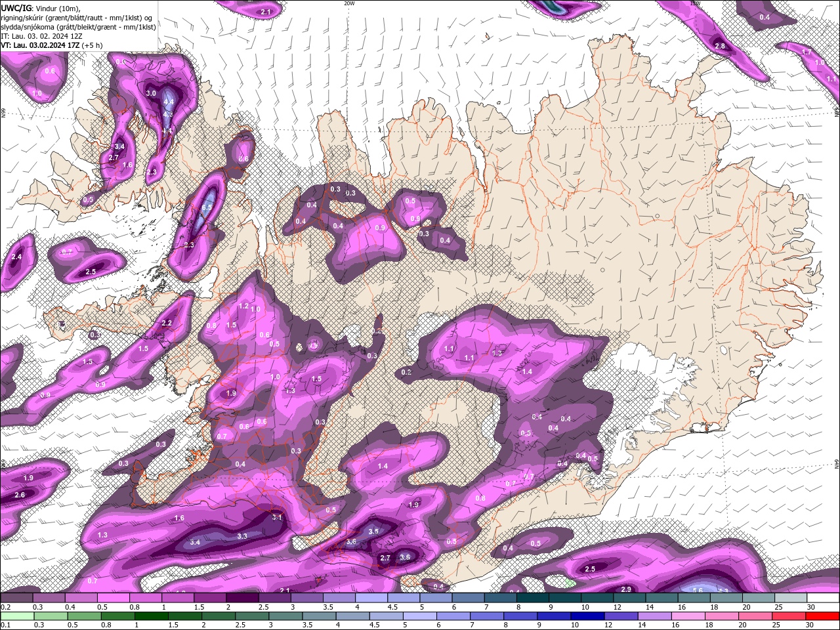Click the bold UWC/IG title text
The height and width of the screenshot is (630, 840).
tap(16, 8)
